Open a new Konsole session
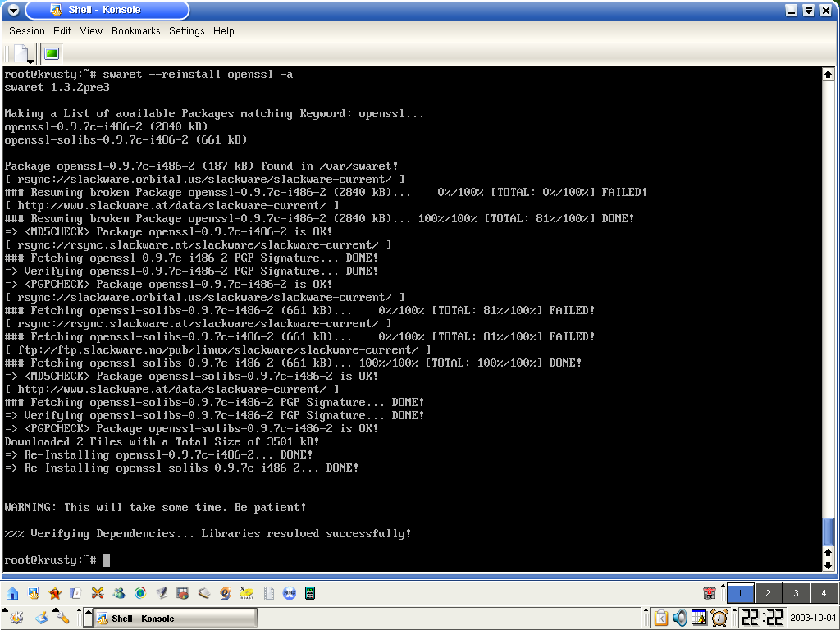The image size is (840, 630). click(22, 53)
